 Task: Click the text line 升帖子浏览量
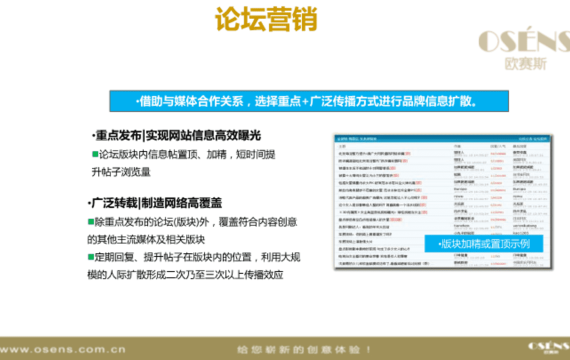(x=121, y=172)
